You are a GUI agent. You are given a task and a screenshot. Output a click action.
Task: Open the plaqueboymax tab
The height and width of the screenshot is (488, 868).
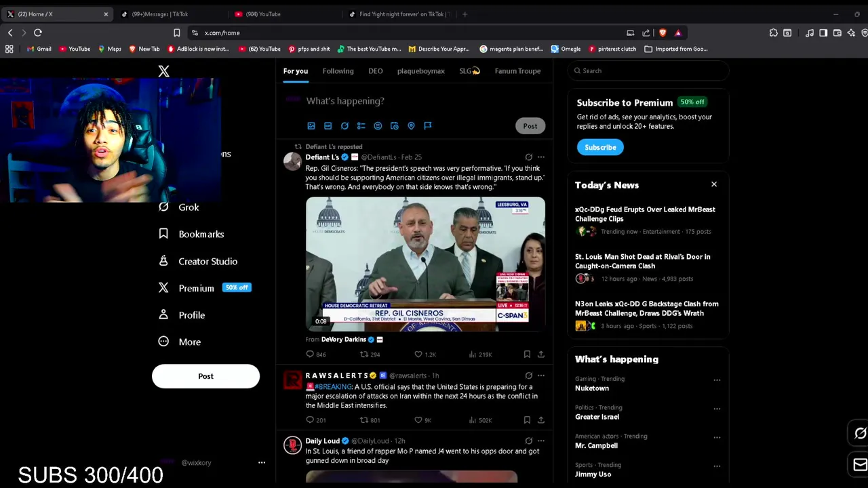[421, 71]
